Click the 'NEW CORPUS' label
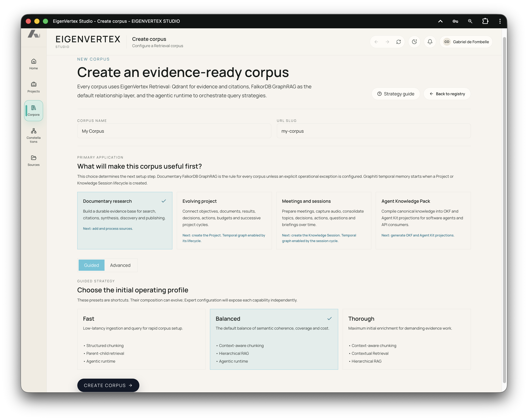The width and height of the screenshot is (528, 420). click(x=93, y=59)
